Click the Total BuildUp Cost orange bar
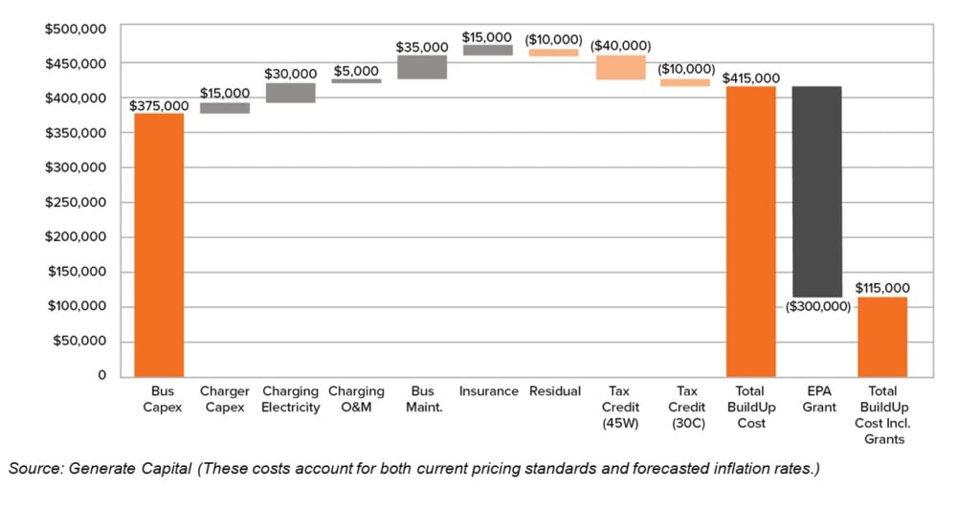Image resolution: width=980 pixels, height=509 pixels. click(751, 231)
